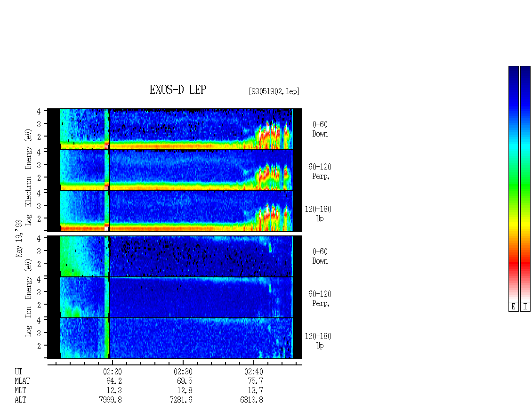532x412 pixels.
Task: Click the electron 0-60 Down pitch angle label
Action: tap(320, 129)
